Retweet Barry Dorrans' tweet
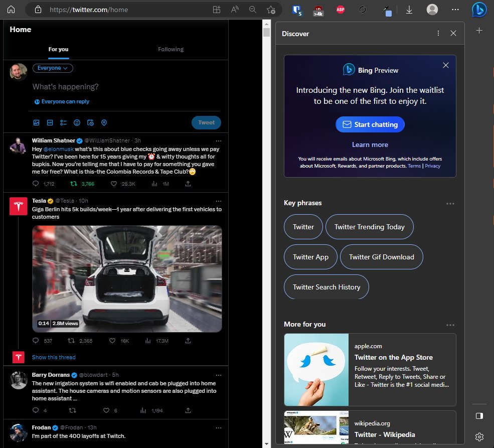 tap(72, 410)
